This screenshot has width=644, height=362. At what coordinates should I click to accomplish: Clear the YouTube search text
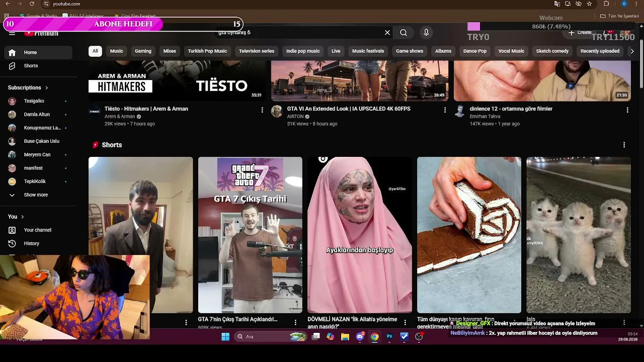point(387,32)
